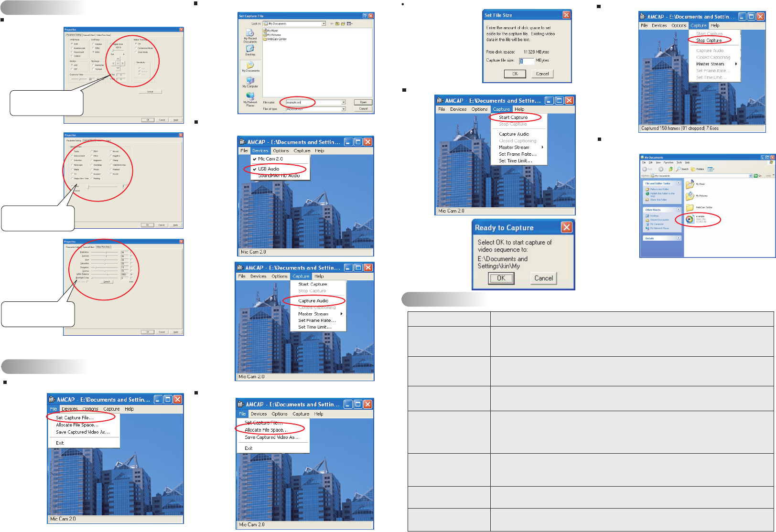Collapse the File and Folder Tasks panel
This screenshot has width=776, height=532.
(x=678, y=183)
